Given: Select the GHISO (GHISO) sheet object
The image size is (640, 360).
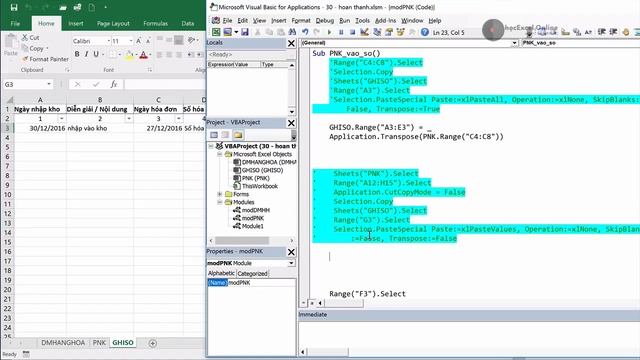Looking at the screenshot, I should click(262, 170).
